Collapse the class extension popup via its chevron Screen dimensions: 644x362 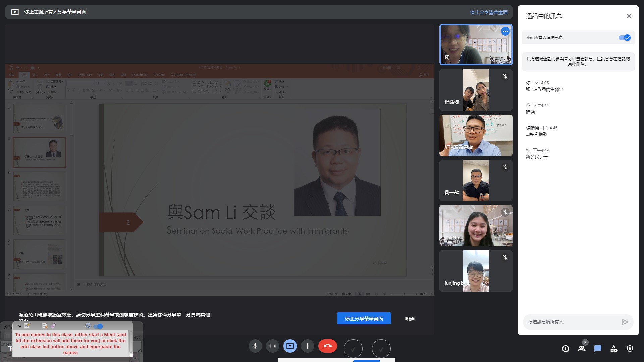pyautogui.click(x=19, y=326)
